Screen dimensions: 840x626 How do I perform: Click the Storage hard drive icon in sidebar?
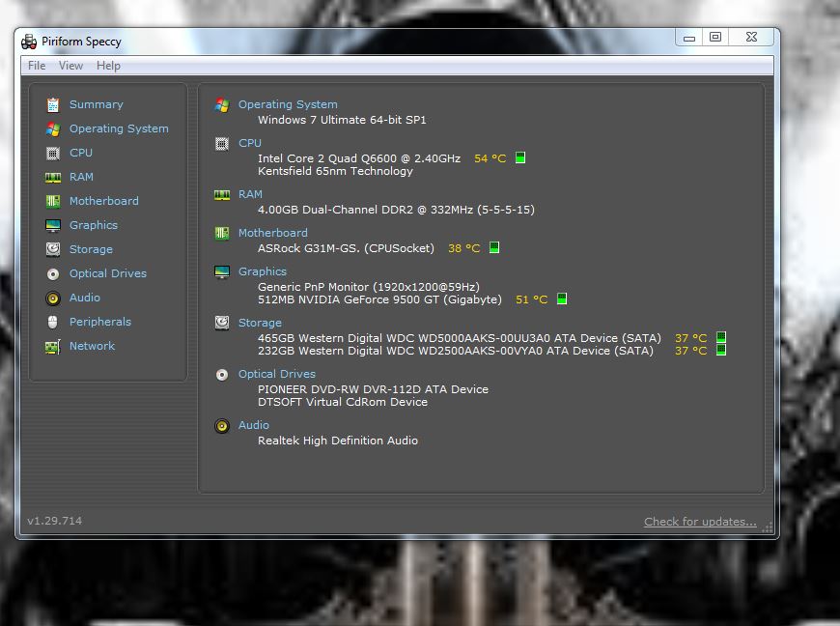(53, 249)
